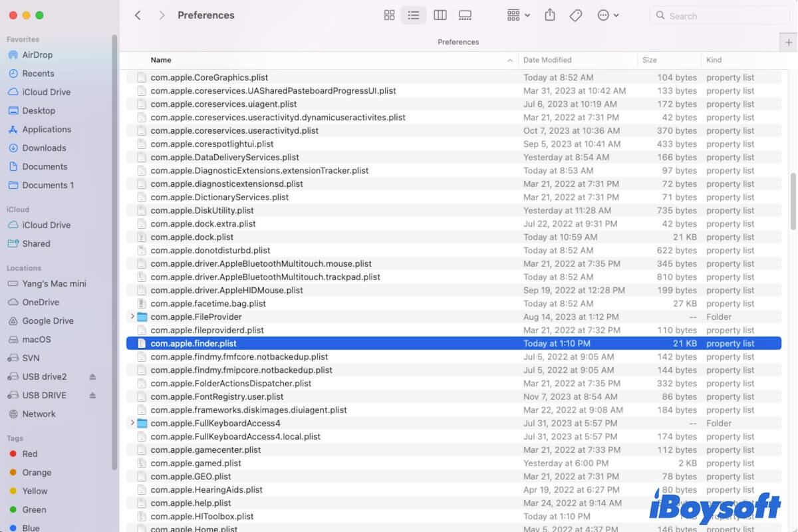Switch to icon grid view
Viewport: 798px width, 532px height.
tap(390, 15)
